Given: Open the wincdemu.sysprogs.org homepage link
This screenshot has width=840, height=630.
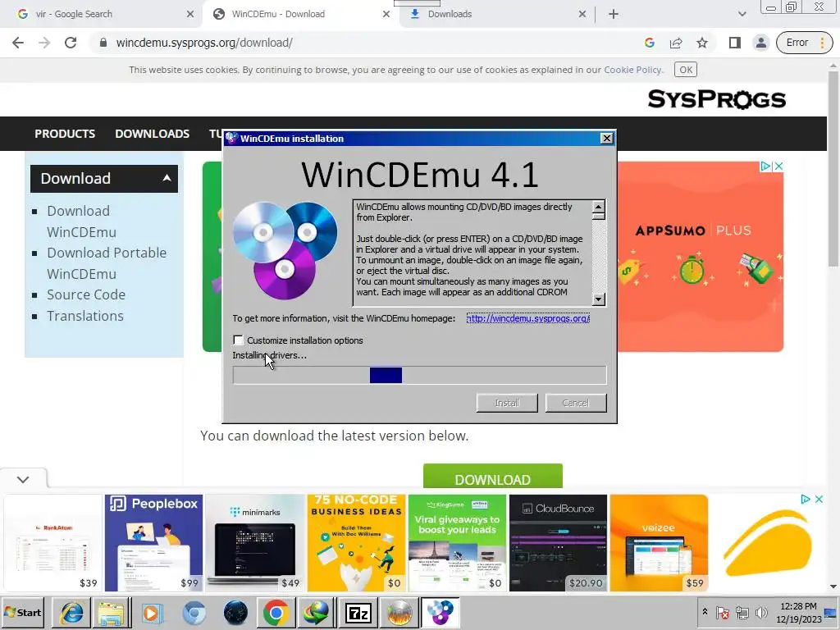Looking at the screenshot, I should pyautogui.click(x=527, y=318).
